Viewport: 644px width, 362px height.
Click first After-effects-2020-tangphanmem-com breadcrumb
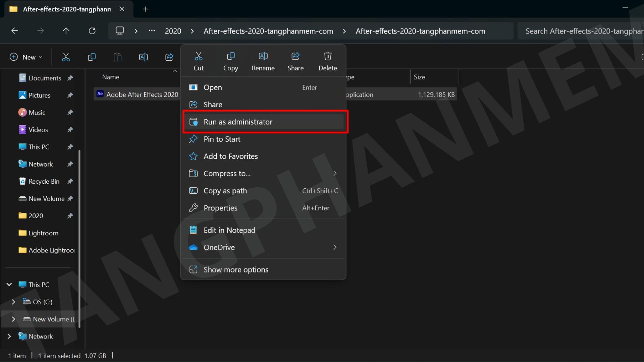pos(268,31)
